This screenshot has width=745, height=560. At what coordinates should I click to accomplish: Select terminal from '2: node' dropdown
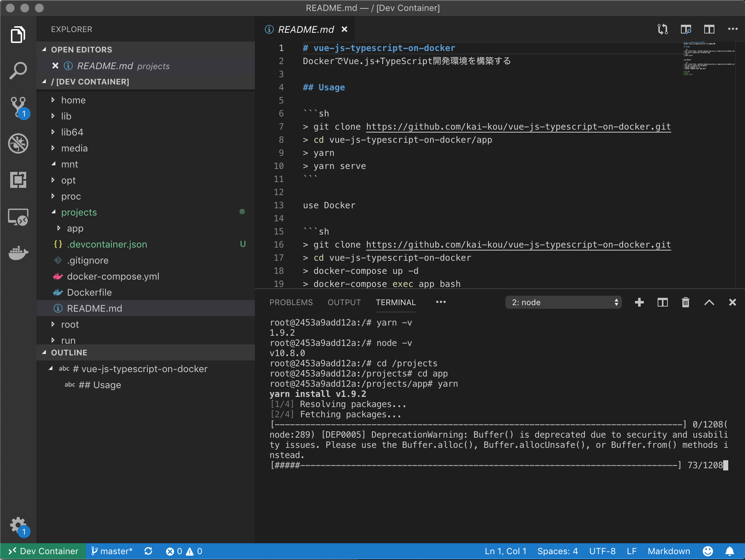coord(563,302)
